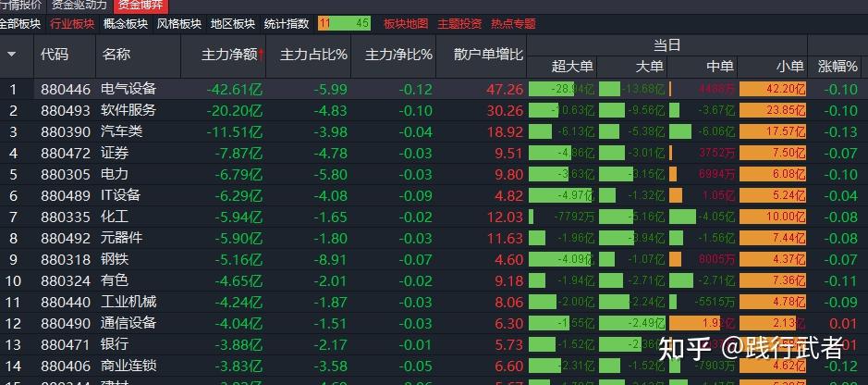Open the 资金驱动力 tab
Screen dimensions: 868x385
tap(79, 6)
